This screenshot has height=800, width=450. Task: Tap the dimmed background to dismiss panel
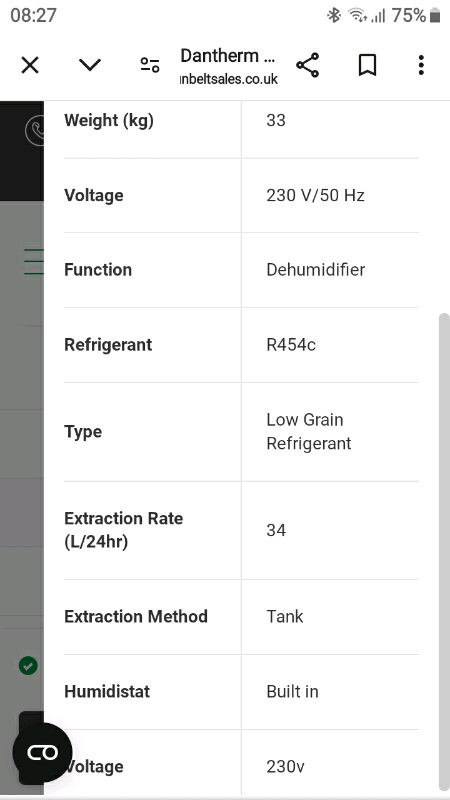coord(21,459)
